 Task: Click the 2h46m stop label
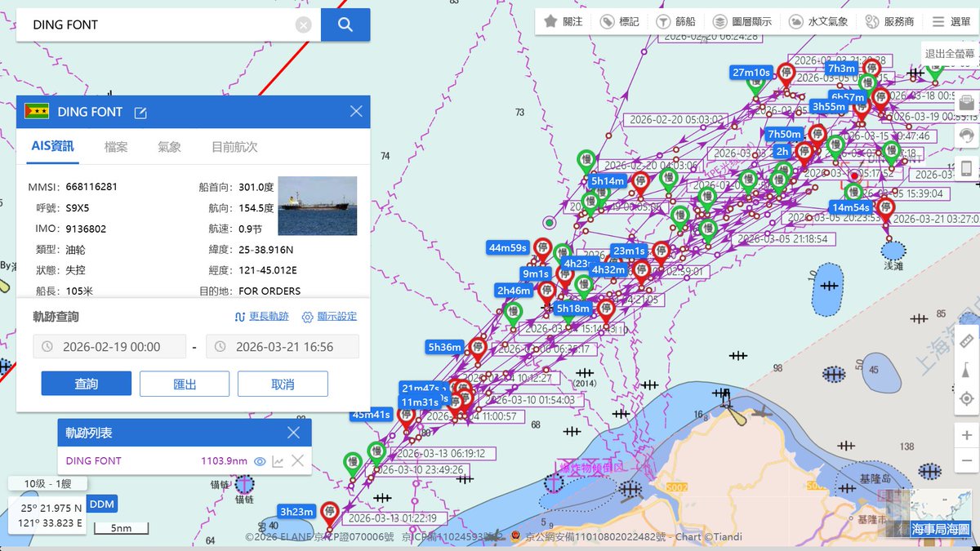514,290
